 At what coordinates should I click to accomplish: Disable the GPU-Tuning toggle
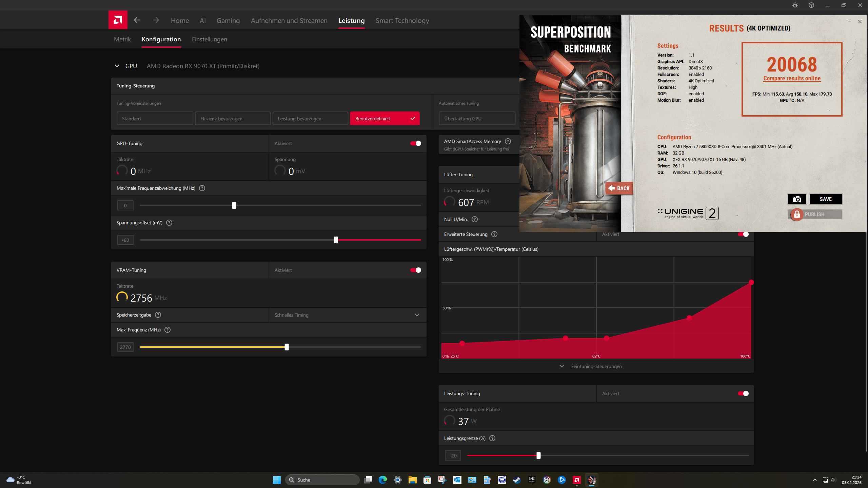click(415, 143)
